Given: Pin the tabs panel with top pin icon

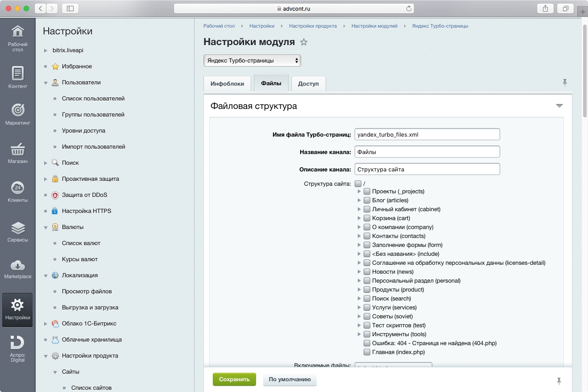Looking at the screenshot, I should [564, 82].
